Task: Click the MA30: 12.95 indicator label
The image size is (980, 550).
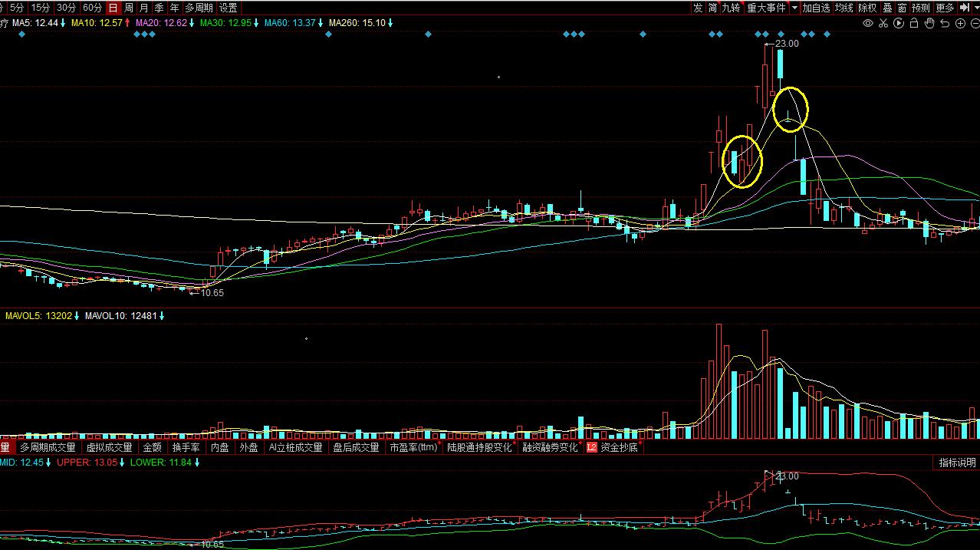Action: [225, 23]
